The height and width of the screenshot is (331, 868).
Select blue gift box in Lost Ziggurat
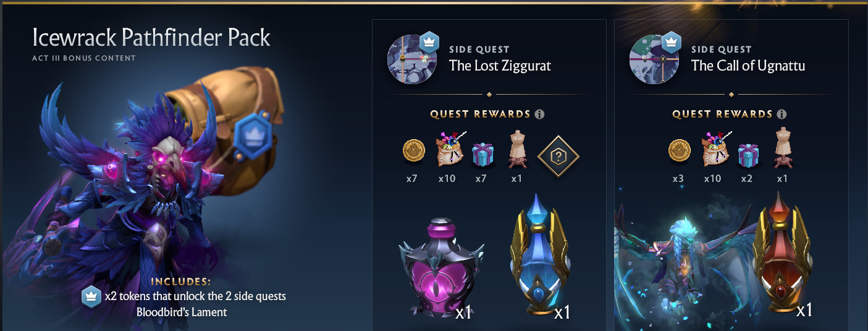[x=482, y=154]
